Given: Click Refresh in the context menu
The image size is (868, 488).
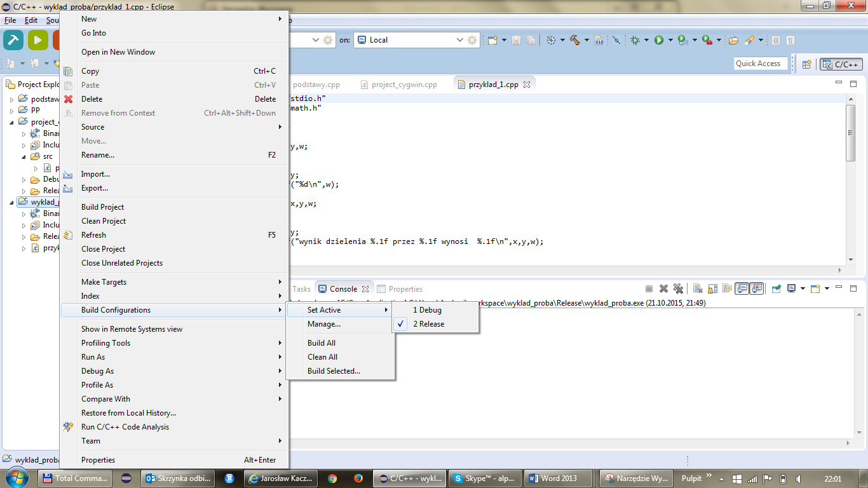Looking at the screenshot, I should click(175, 235).
